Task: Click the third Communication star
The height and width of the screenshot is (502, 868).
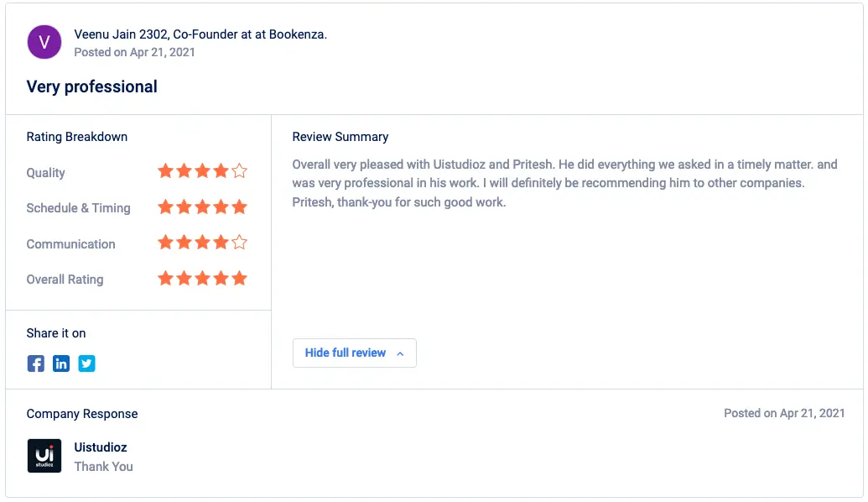Action: tap(202, 243)
